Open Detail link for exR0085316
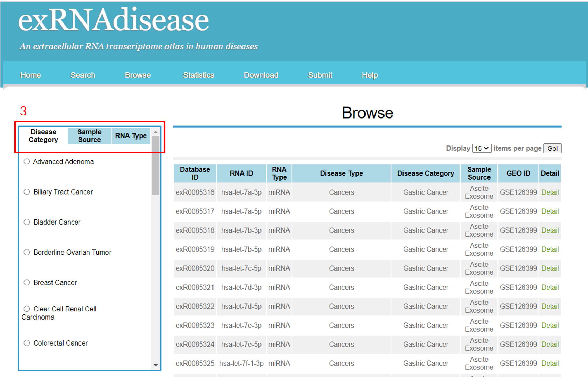This screenshot has height=377, width=588. point(550,192)
